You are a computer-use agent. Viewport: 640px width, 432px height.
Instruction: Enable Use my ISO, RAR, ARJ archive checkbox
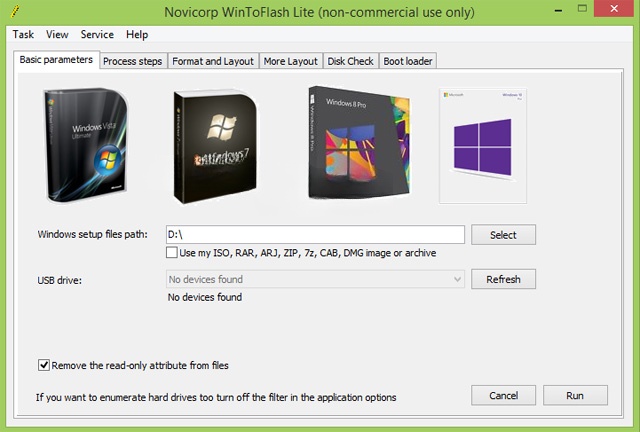click(172, 253)
